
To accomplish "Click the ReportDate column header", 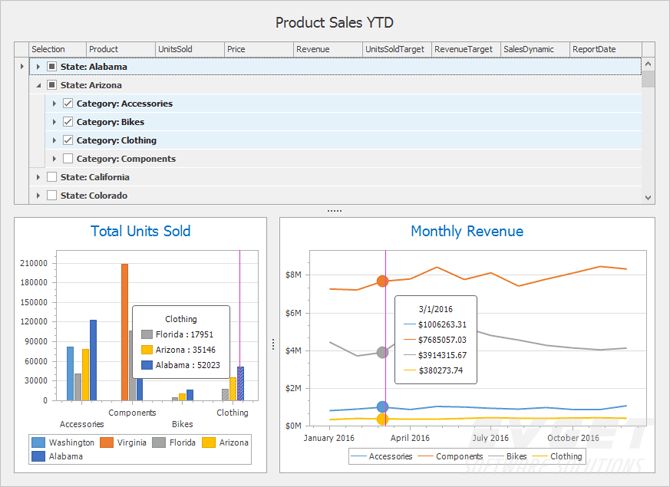I will pyautogui.click(x=605, y=49).
